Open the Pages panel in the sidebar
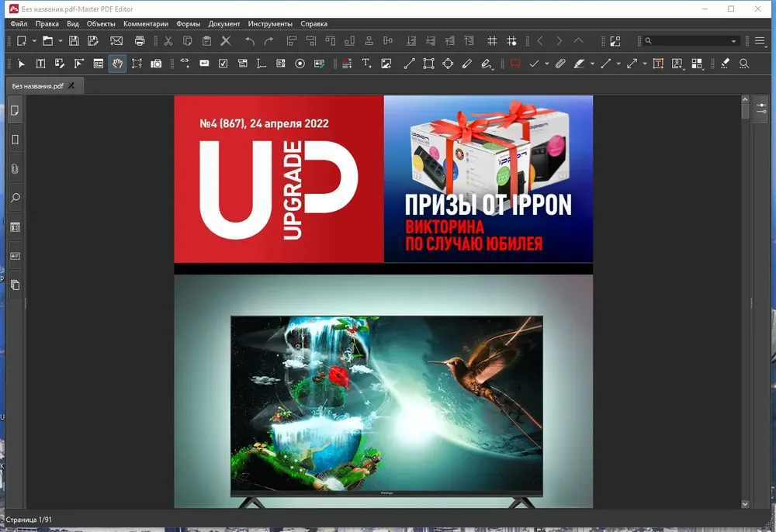776x532 pixels. click(16, 111)
